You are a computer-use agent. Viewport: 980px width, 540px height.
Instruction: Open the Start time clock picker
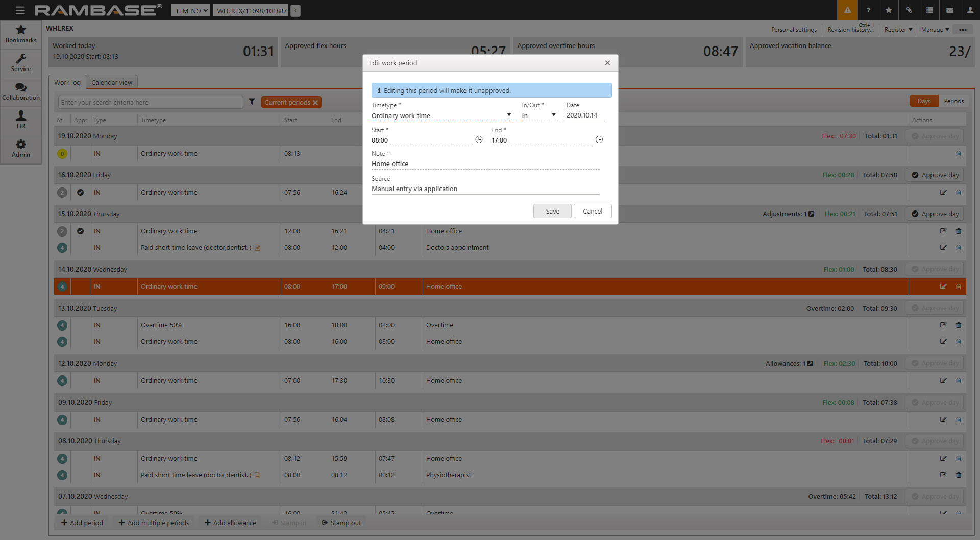coord(479,139)
